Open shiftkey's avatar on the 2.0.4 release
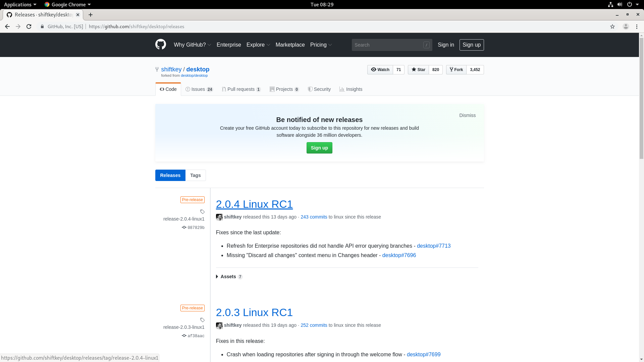This screenshot has width=644, height=362. (219, 217)
